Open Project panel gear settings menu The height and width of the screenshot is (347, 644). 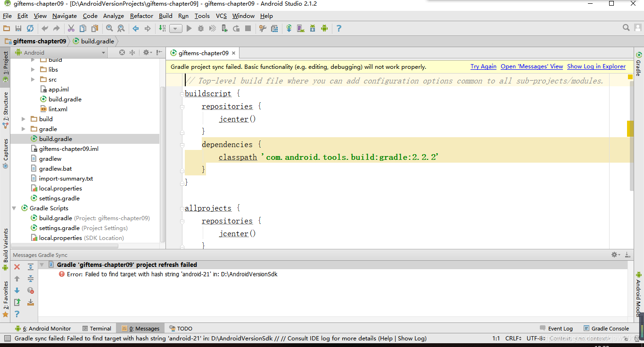tap(147, 52)
